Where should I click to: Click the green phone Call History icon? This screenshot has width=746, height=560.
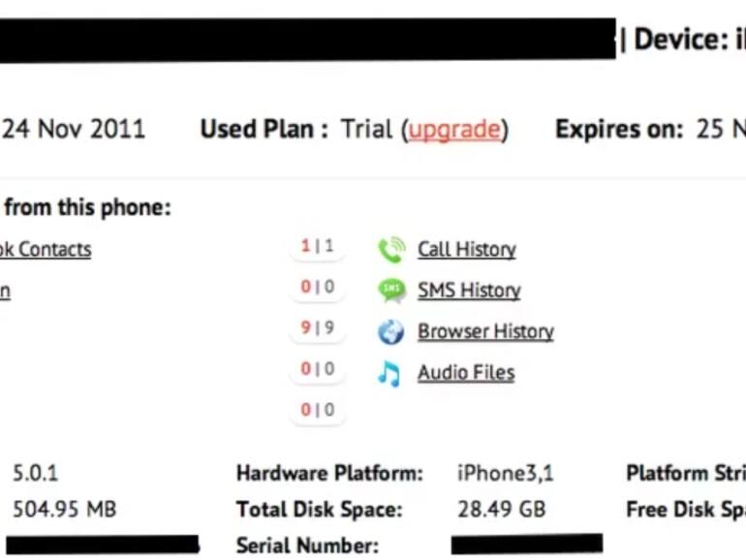[x=391, y=250]
